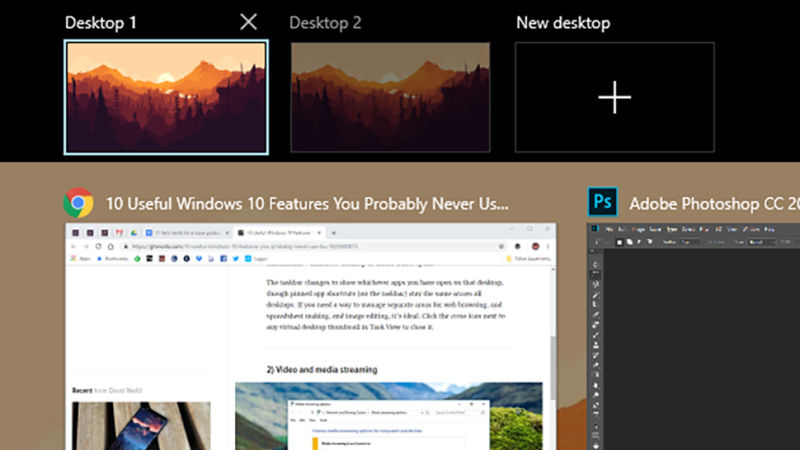Click the Chrome page vertical scrollbar

pyautogui.click(x=552, y=370)
